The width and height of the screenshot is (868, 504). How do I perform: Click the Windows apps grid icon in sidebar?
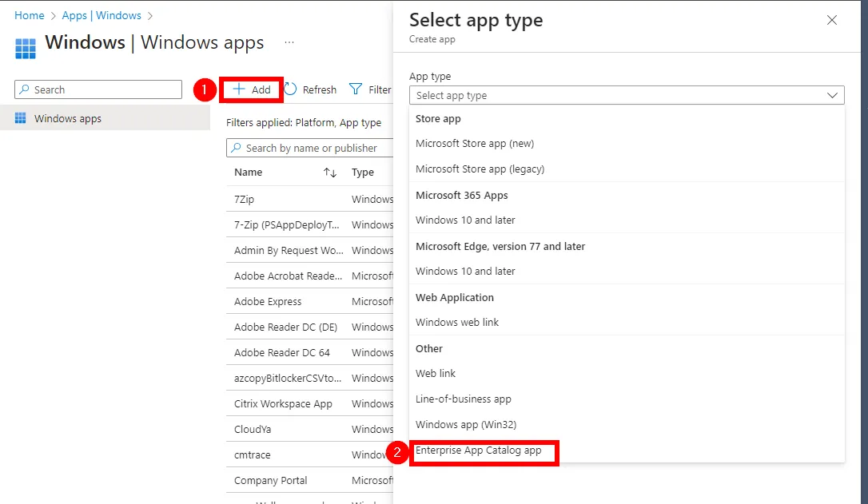click(21, 118)
